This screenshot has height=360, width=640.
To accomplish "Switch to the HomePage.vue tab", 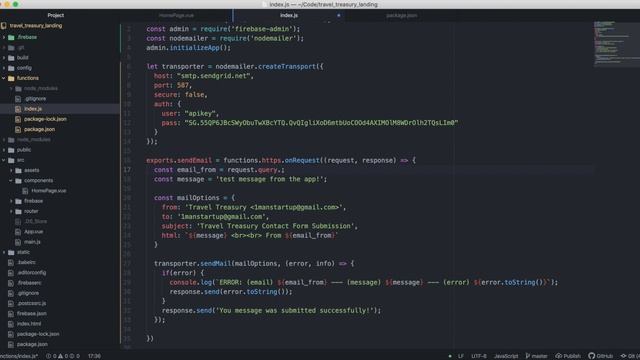I will coord(176,15).
